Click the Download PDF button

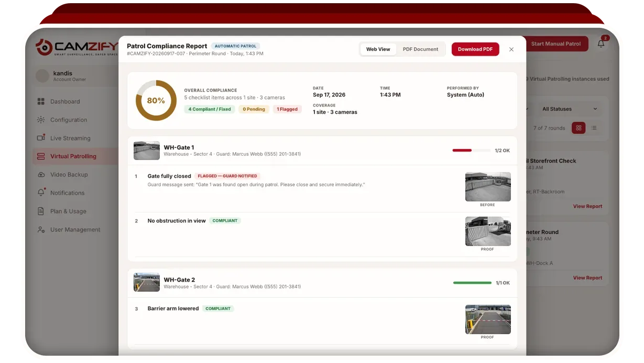tap(475, 49)
